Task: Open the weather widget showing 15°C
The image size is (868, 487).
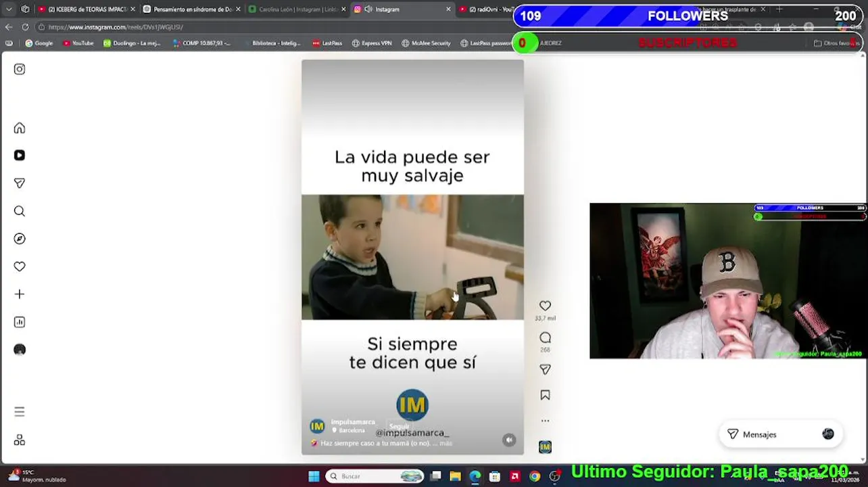Action: tap(37, 476)
